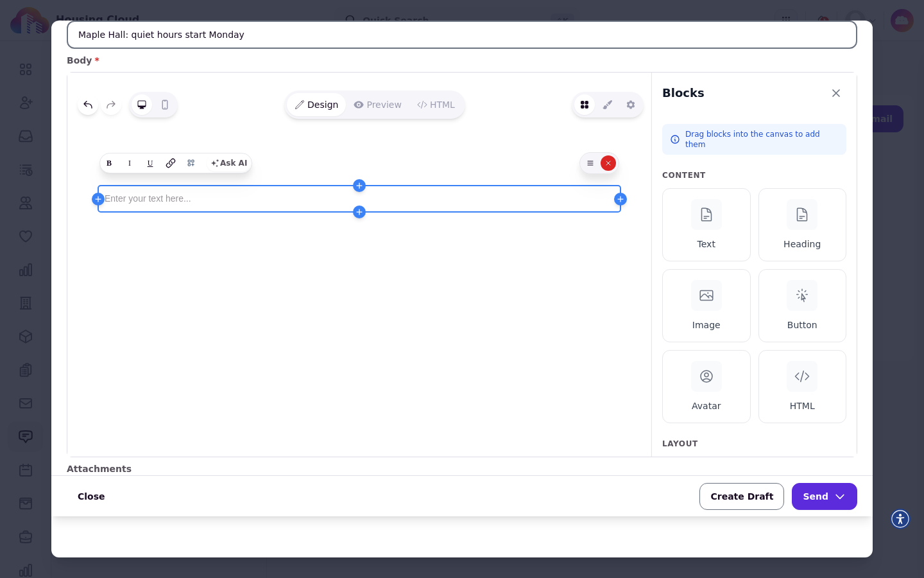The height and width of the screenshot is (578, 924).
Task: Save the email with Create Draft
Action: point(742,496)
